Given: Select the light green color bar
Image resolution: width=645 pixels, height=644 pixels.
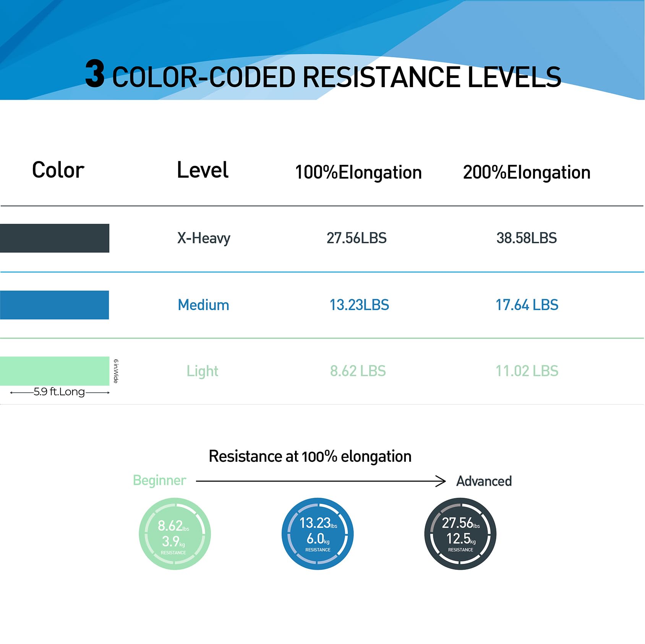Looking at the screenshot, I should 55,371.
